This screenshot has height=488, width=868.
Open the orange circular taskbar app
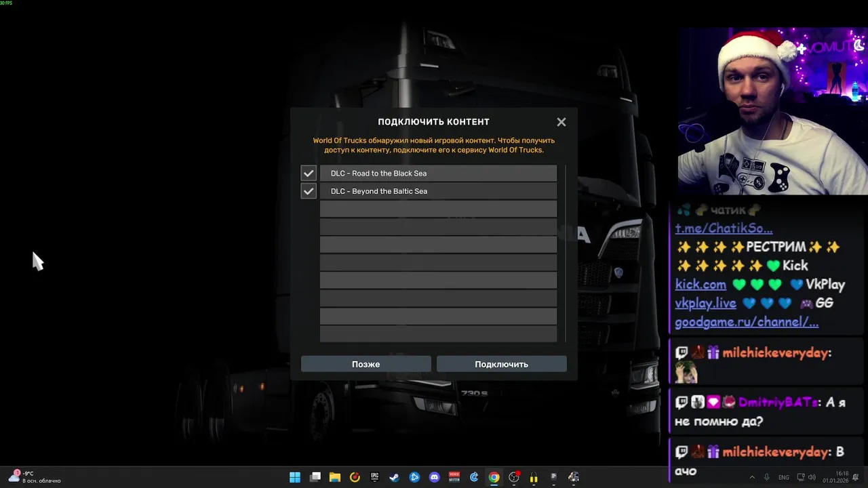[355, 477]
